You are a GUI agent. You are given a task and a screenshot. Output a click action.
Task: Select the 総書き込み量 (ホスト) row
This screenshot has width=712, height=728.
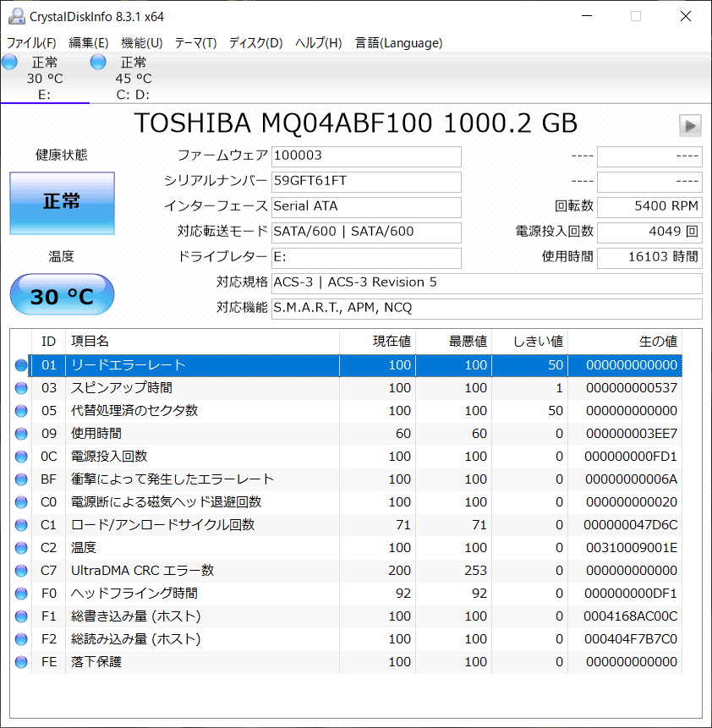click(x=355, y=616)
